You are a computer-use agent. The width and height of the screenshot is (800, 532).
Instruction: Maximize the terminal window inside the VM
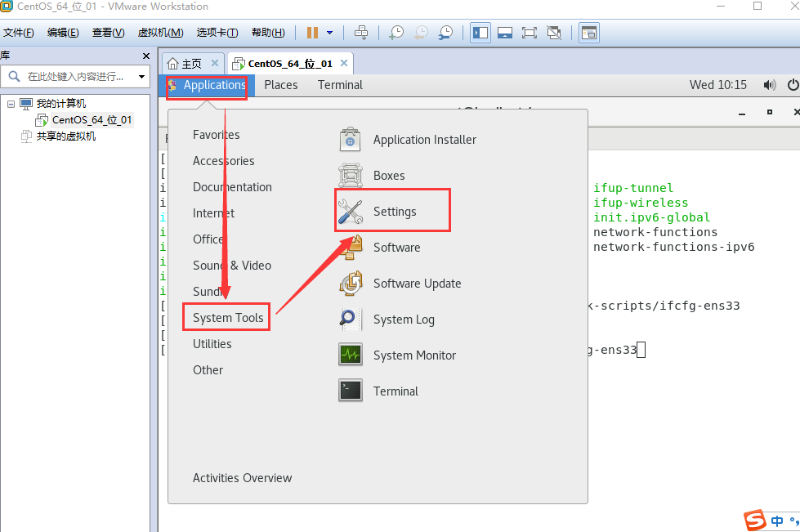click(770, 112)
